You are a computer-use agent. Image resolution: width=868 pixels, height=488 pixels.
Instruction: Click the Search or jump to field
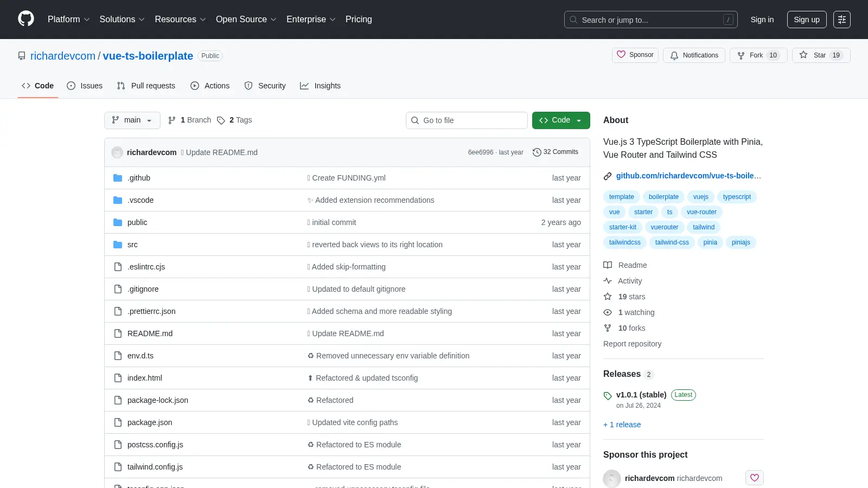(x=650, y=20)
